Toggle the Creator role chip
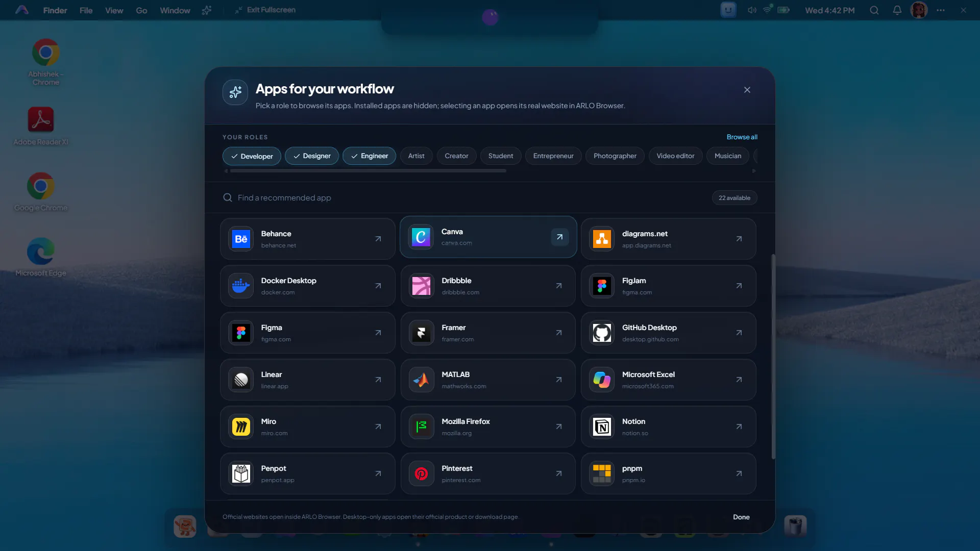 pyautogui.click(x=456, y=156)
